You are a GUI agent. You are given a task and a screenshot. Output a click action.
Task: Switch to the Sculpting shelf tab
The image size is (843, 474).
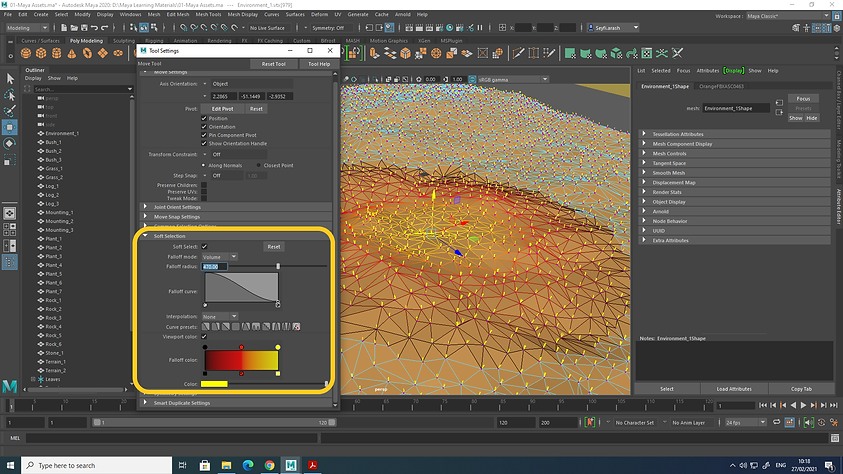click(x=124, y=40)
